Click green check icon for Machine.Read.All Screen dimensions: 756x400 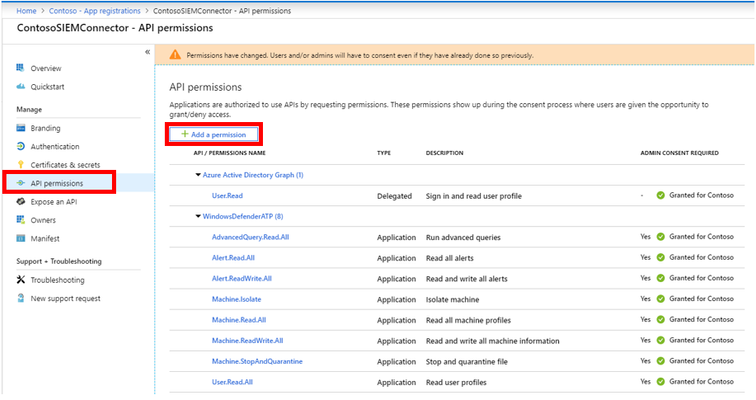click(661, 320)
